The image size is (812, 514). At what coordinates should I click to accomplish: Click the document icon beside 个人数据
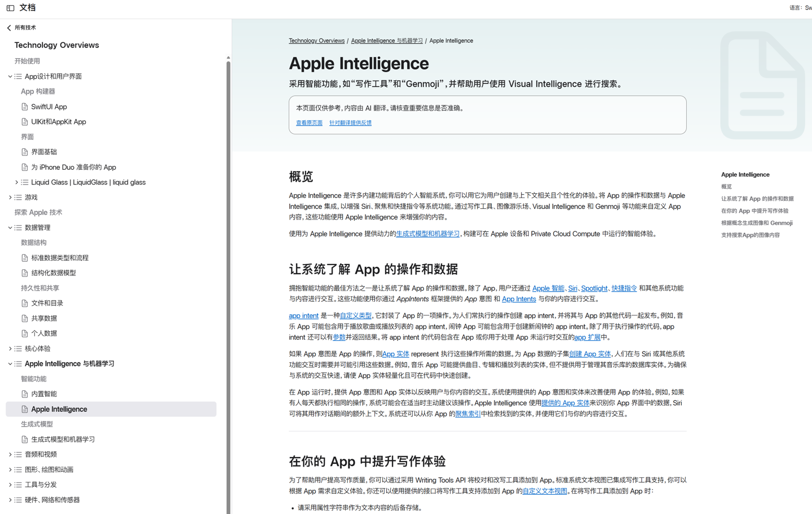pos(25,333)
